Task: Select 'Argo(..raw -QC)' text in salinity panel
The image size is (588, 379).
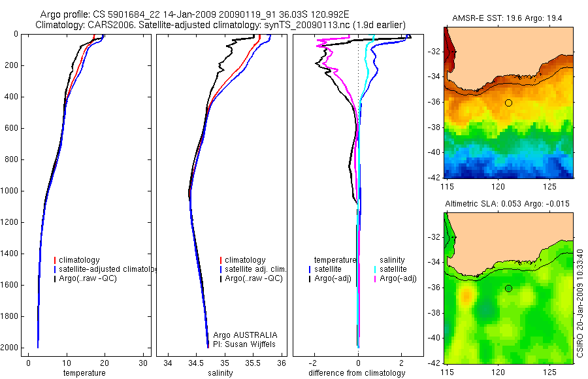Action: coord(254,279)
